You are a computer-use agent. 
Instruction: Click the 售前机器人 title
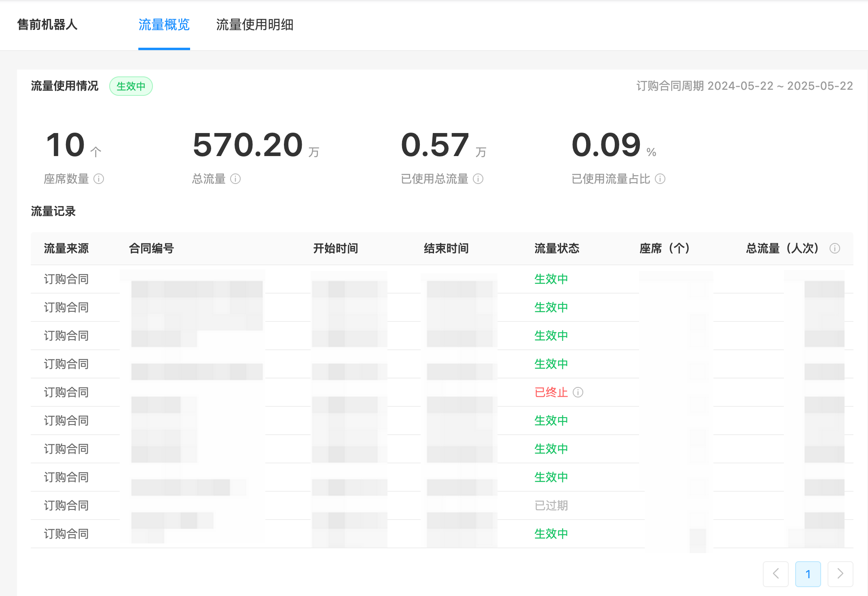coord(47,25)
